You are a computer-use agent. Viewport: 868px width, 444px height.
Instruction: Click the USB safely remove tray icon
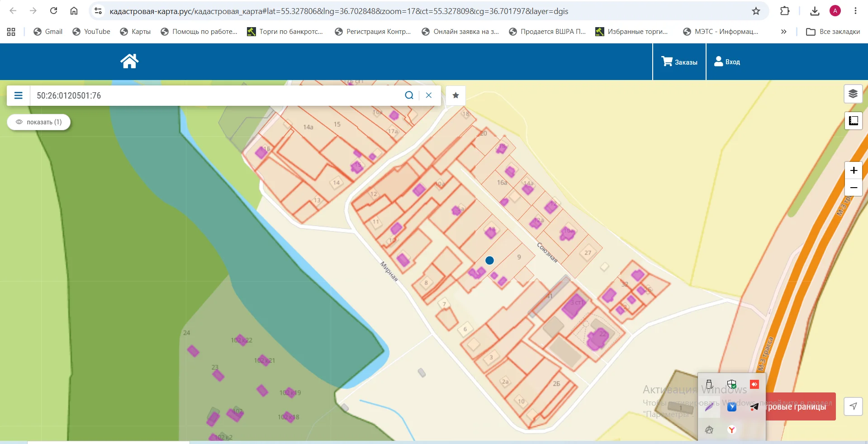coord(709,384)
